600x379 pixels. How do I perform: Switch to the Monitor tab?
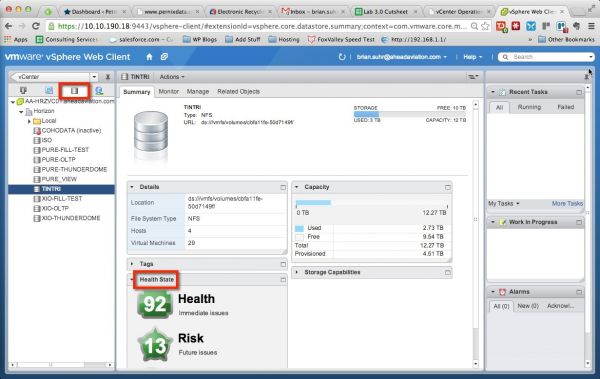pos(169,92)
